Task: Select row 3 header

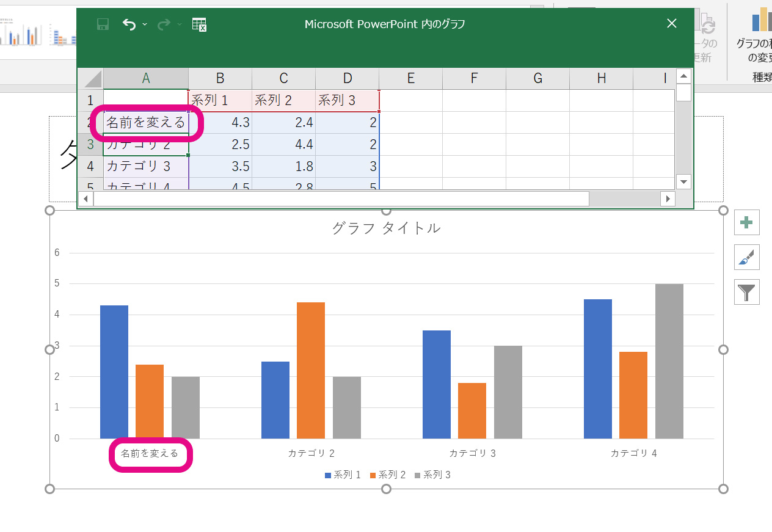Action: [x=90, y=145]
